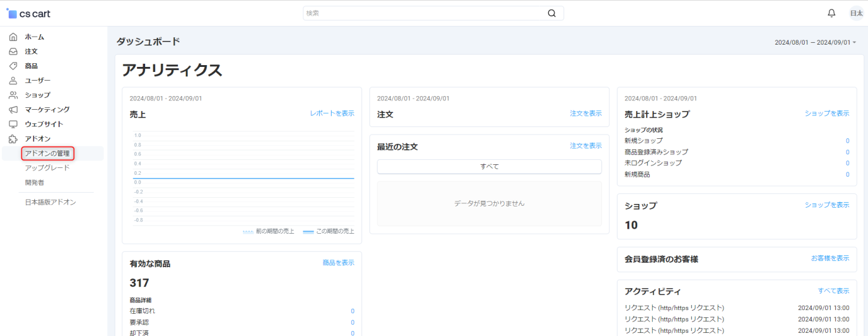
Task: Select the すべて tab in recent orders
Action: pyautogui.click(x=489, y=167)
